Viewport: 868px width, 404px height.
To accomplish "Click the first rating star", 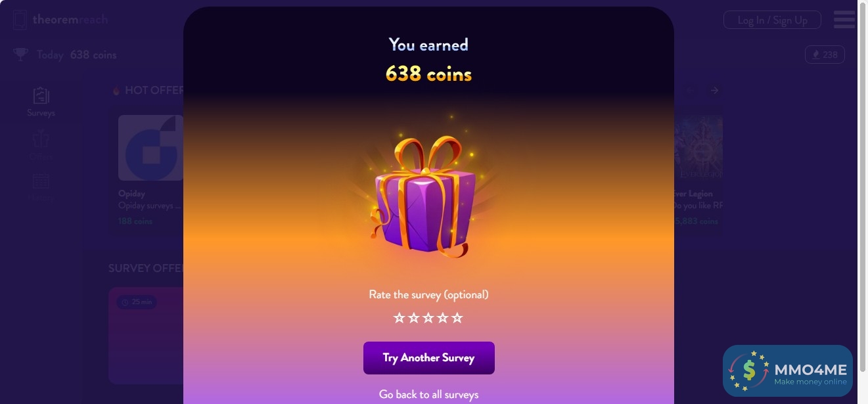I will (399, 318).
